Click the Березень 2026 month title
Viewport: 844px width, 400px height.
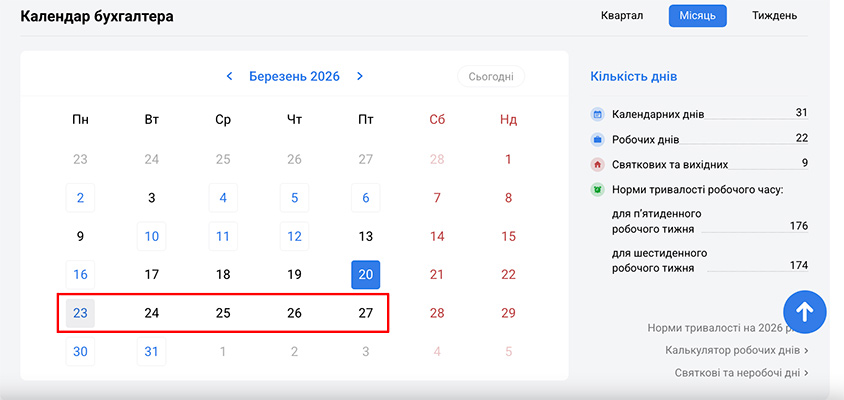[294, 76]
